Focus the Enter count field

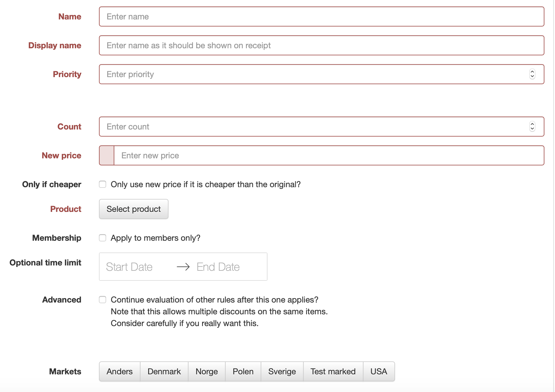(x=312, y=127)
